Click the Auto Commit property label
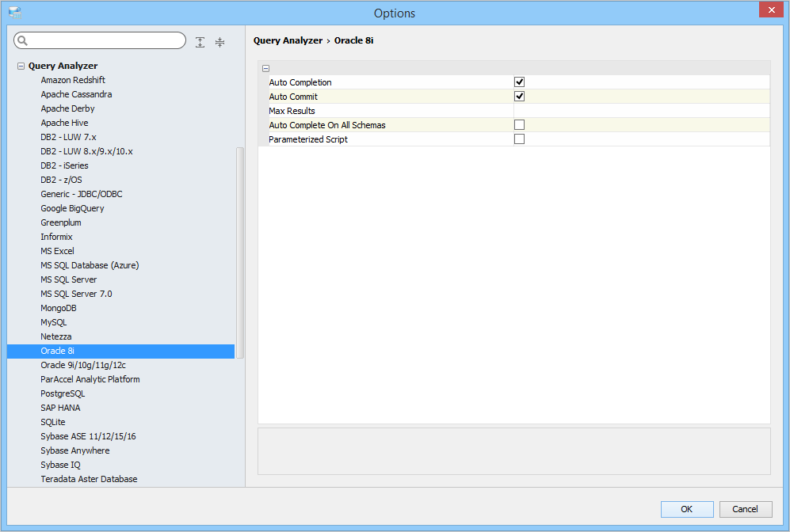This screenshot has width=790, height=532. tap(293, 97)
